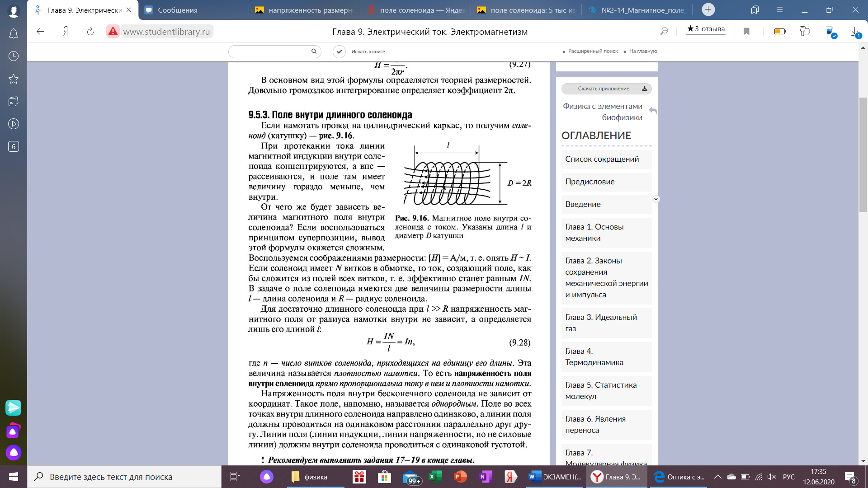Click the magnifier in the book search field
The image size is (868, 488).
click(x=314, y=51)
